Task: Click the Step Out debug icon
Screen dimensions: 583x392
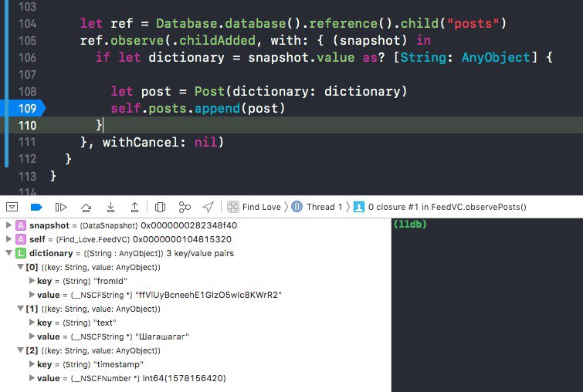Action: (x=134, y=207)
